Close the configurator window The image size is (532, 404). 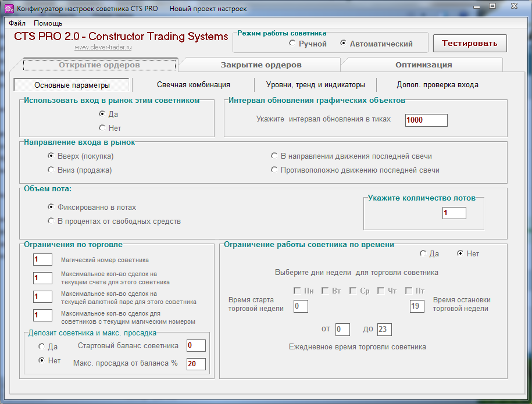tap(514, 6)
